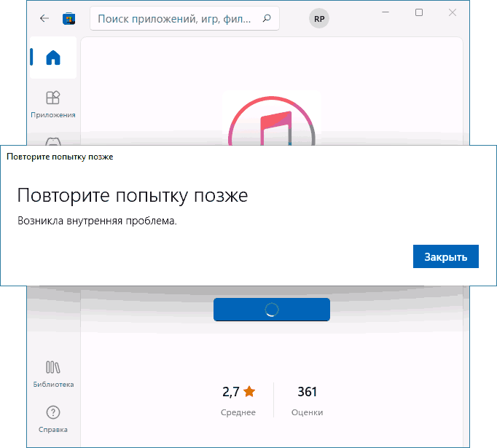Close the Microsoft Store window
The image size is (497, 448).
pos(453,12)
